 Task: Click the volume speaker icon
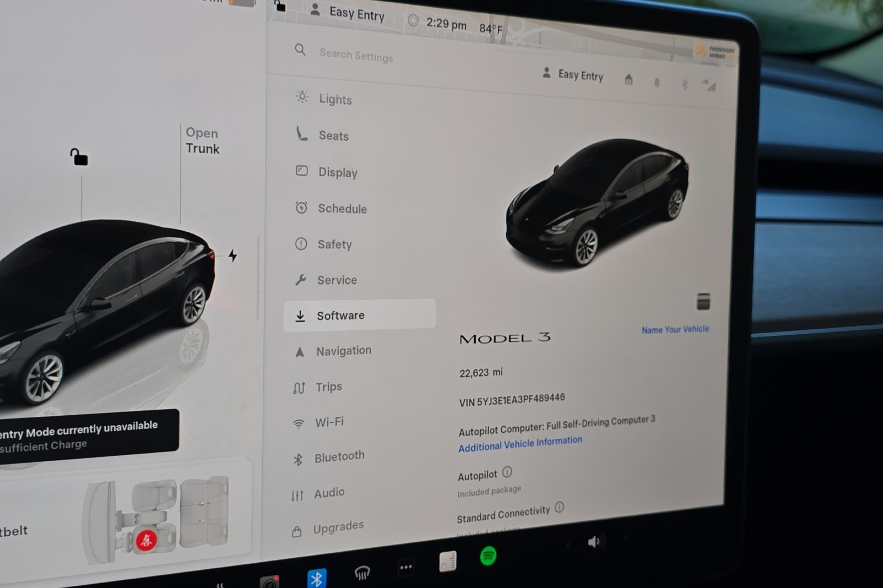point(594,542)
